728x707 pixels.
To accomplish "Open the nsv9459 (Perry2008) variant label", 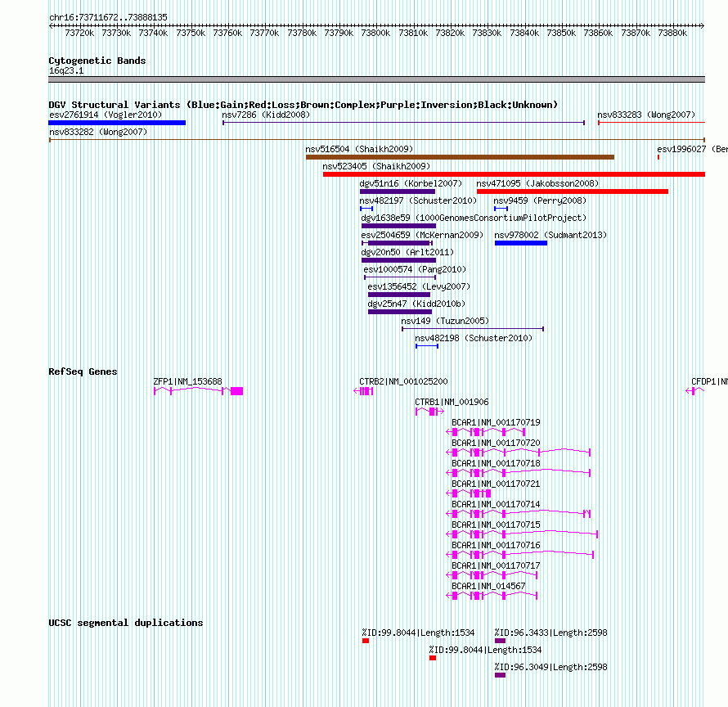I will [x=540, y=200].
